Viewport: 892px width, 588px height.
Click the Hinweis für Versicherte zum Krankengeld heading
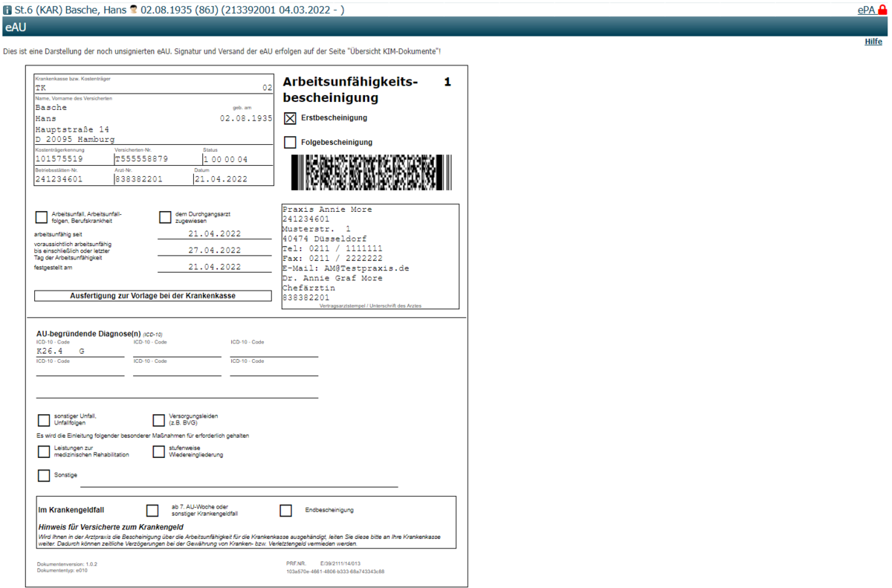point(111,527)
